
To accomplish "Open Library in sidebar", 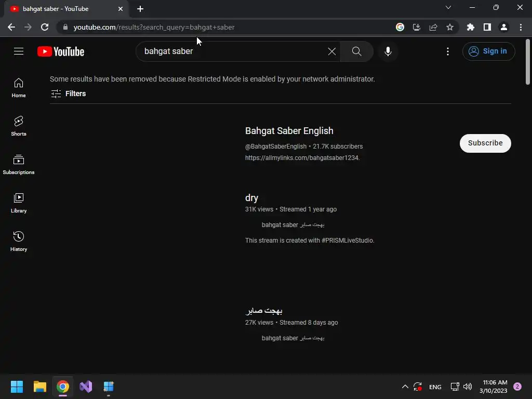I will (x=19, y=203).
